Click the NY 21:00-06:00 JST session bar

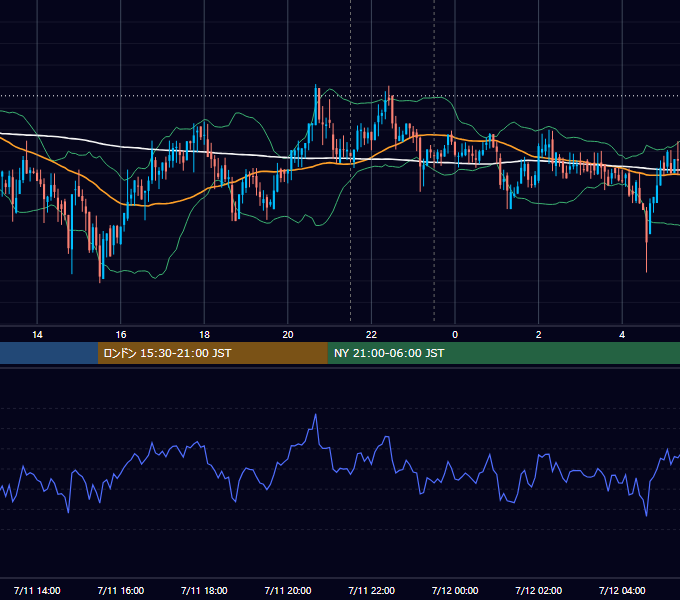click(503, 353)
